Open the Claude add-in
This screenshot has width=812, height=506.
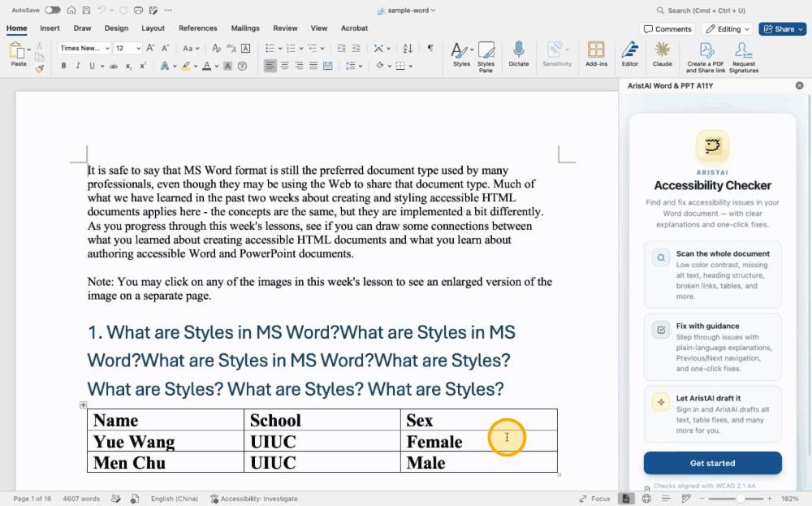[x=662, y=54]
